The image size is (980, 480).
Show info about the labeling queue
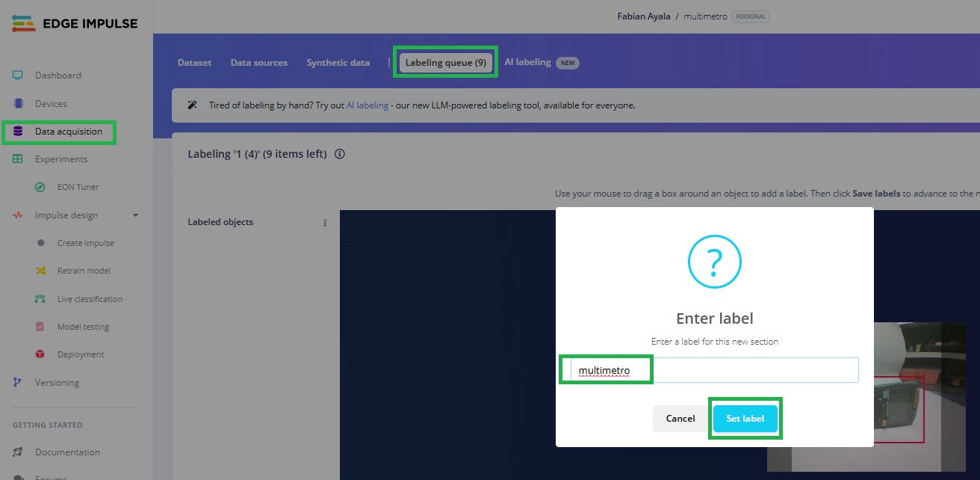coord(340,154)
